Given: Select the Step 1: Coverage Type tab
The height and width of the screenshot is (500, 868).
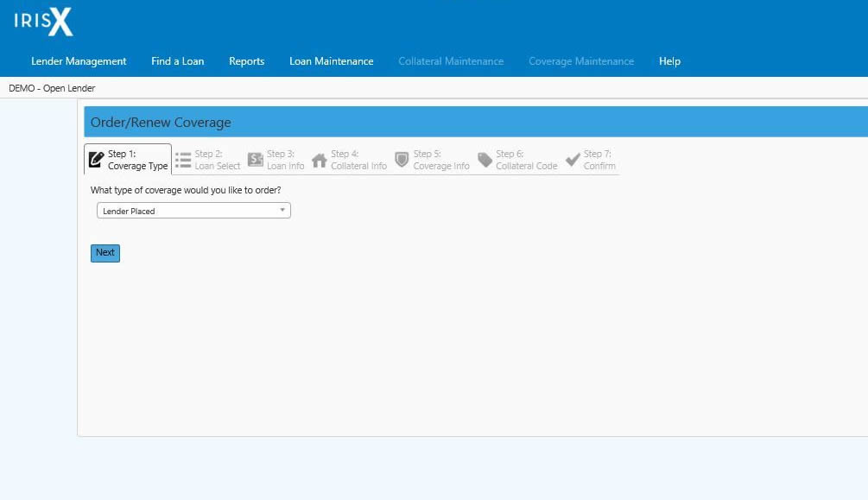Looking at the screenshot, I should point(128,160).
